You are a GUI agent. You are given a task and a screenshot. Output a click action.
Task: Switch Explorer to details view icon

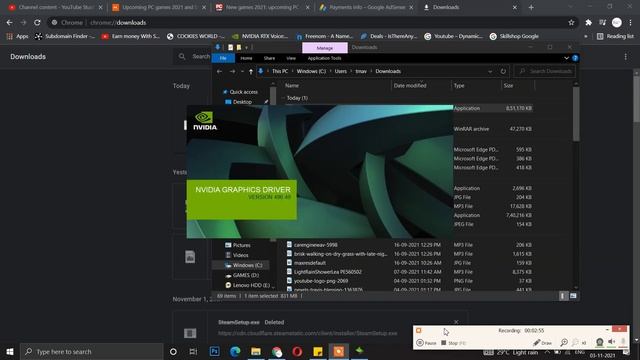click(563, 296)
